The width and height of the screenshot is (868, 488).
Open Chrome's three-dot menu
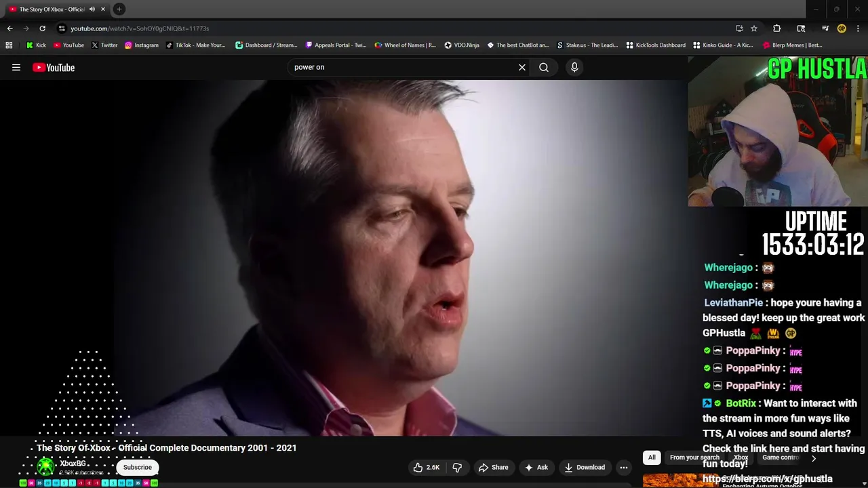[x=858, y=28]
